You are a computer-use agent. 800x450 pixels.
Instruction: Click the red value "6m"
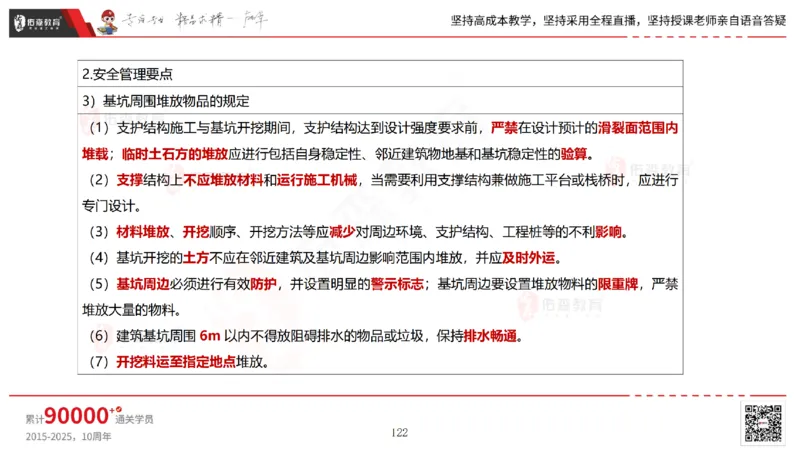click(x=210, y=336)
